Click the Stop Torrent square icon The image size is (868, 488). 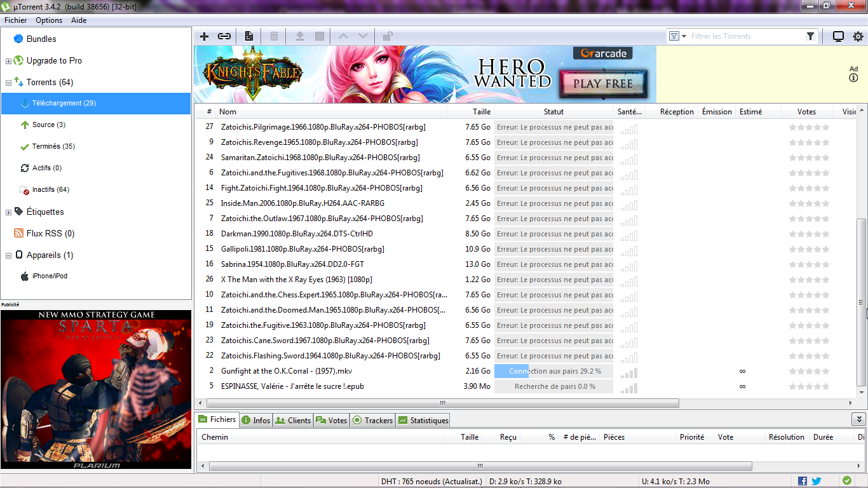tap(320, 36)
